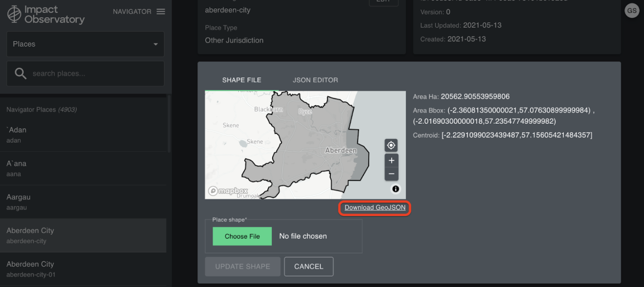This screenshot has height=287, width=644.
Task: Click the Mapbox logo on map
Action: (228, 191)
